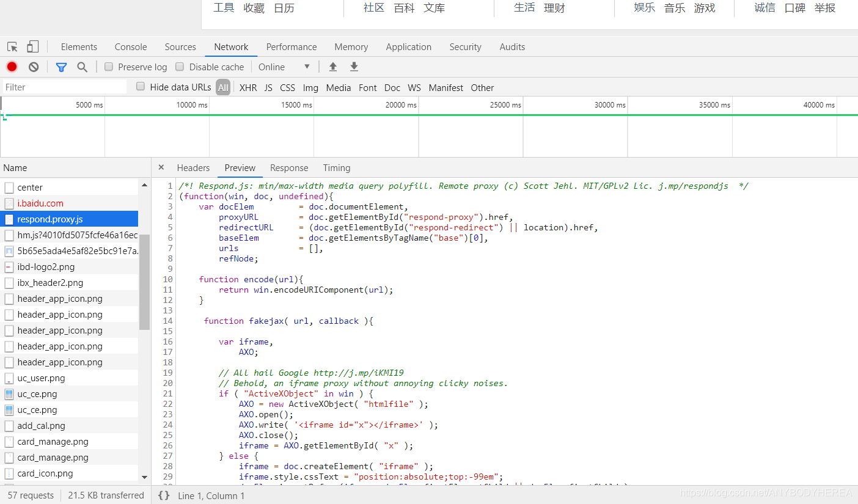Open the 社区 link in the page
This screenshot has height=504, width=858.
pos(374,8)
